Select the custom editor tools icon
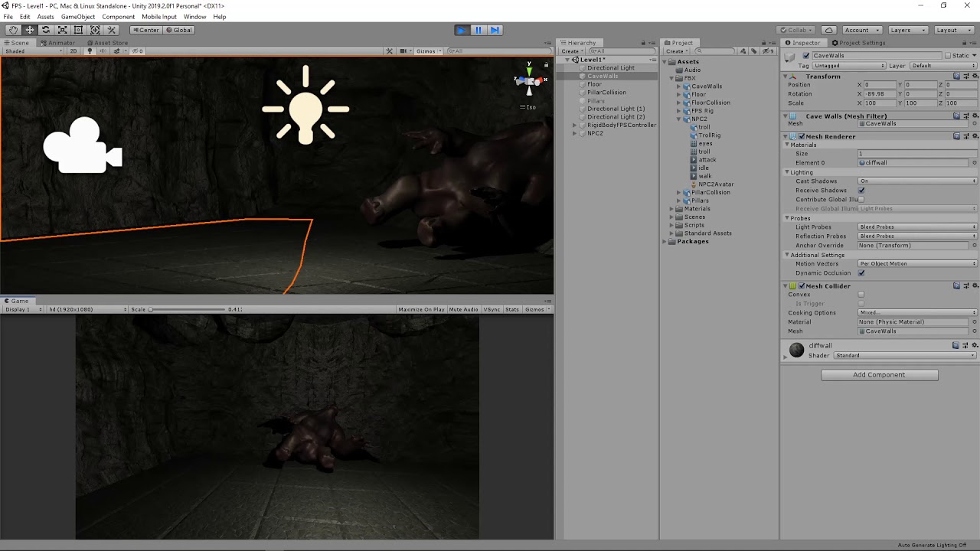This screenshot has width=980, height=551. 111,30
